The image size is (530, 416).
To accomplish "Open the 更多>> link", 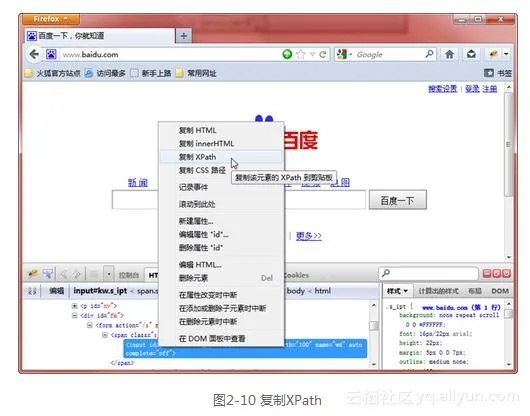I will point(309,236).
